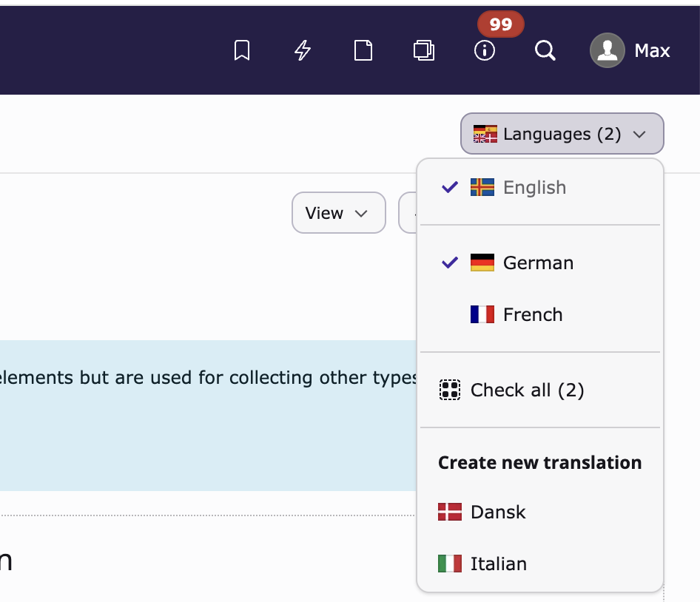The width and height of the screenshot is (700, 602).
Task: Open the View dropdown
Action: click(338, 213)
